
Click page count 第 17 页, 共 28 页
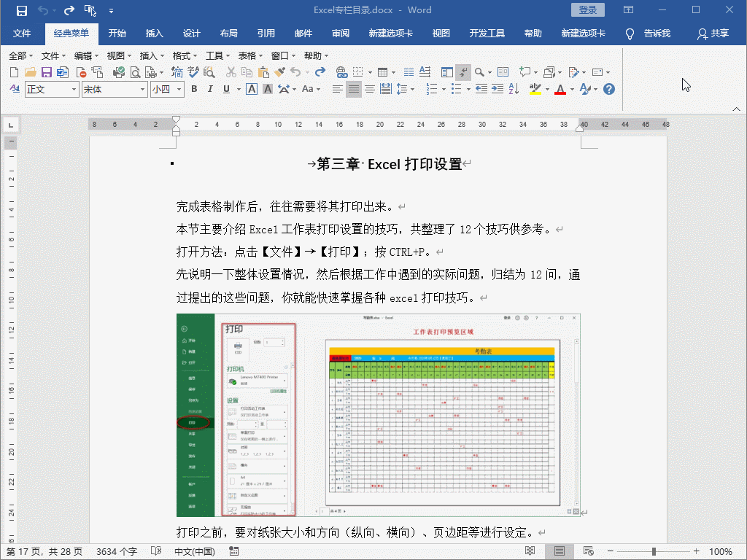[x=44, y=551]
